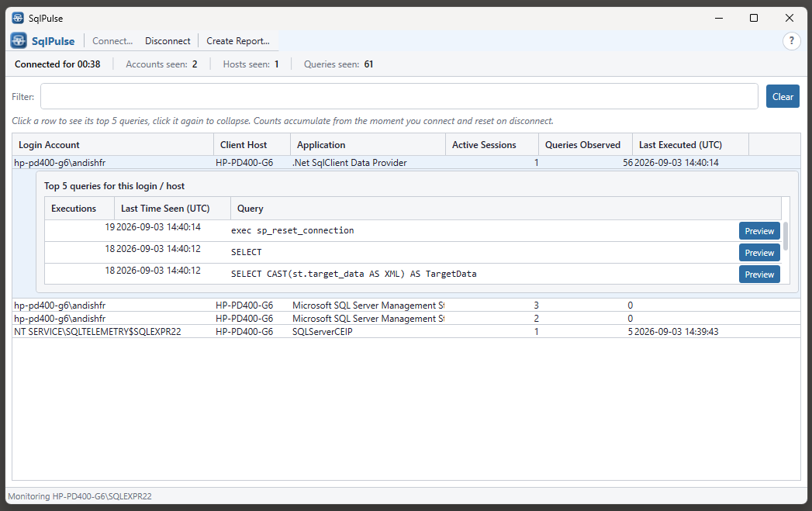This screenshot has height=511, width=812.
Task: Click the SqlPulse logo icon in toolbar
Action: (x=19, y=40)
